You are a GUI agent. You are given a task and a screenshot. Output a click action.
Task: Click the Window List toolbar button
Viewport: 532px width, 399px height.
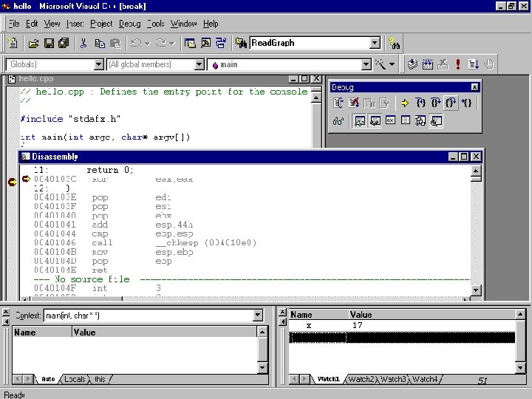(x=221, y=43)
